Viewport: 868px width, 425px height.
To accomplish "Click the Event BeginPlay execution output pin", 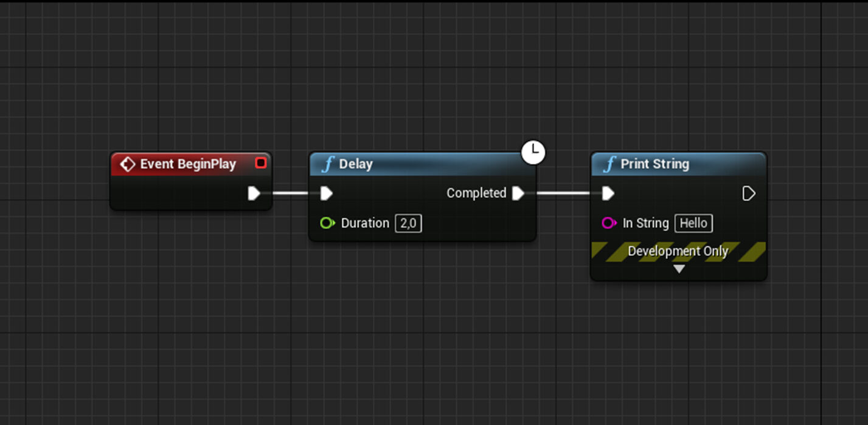I will point(254,194).
